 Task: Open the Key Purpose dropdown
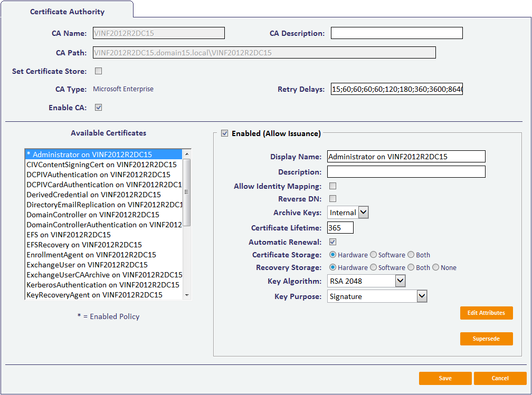pos(377,296)
